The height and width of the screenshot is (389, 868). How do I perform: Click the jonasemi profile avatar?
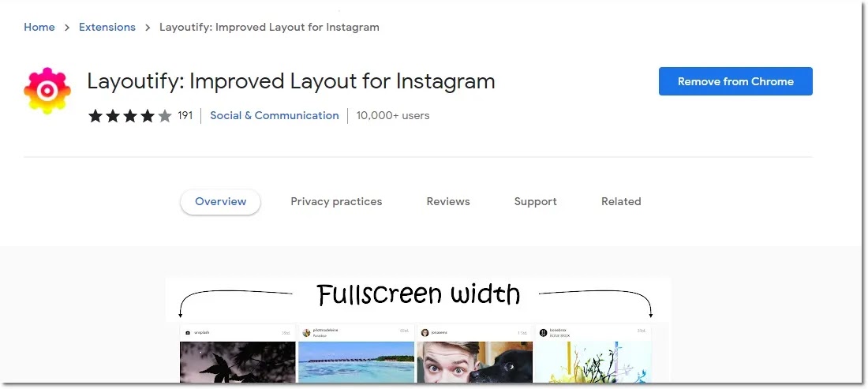click(x=425, y=332)
